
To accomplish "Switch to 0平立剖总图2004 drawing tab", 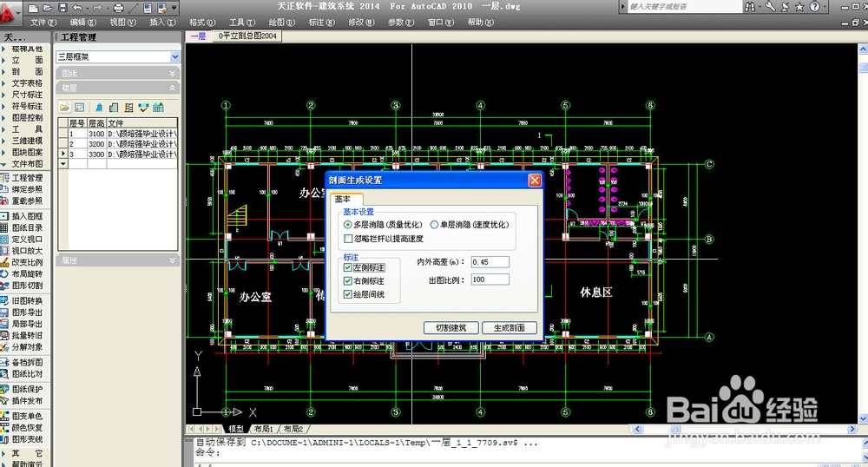I will click(x=247, y=36).
